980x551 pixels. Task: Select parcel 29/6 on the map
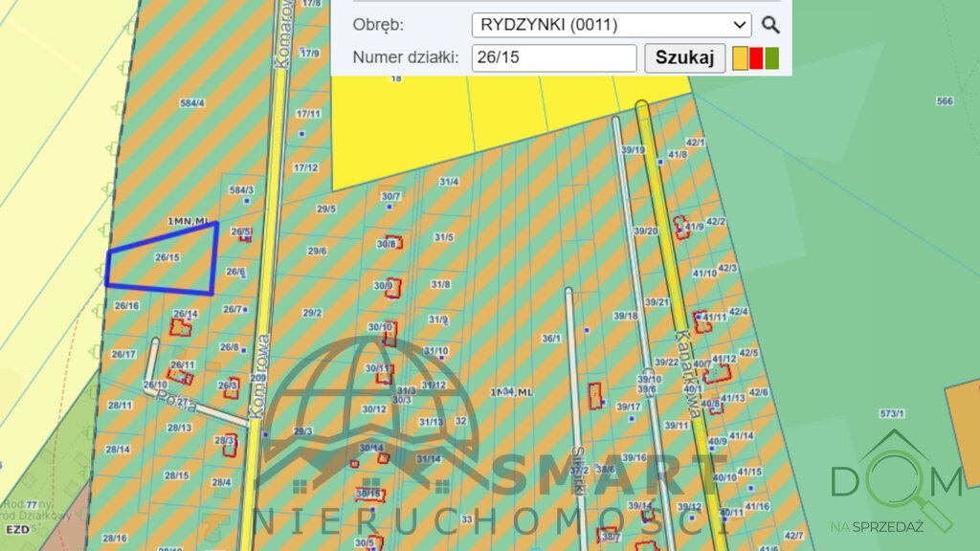[x=317, y=252]
